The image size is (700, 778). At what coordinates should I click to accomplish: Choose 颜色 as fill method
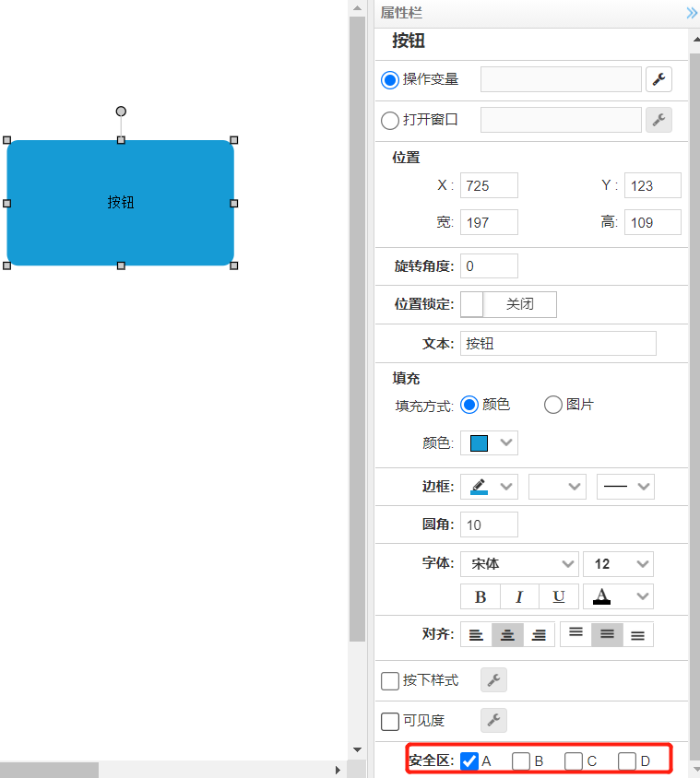[469, 405]
